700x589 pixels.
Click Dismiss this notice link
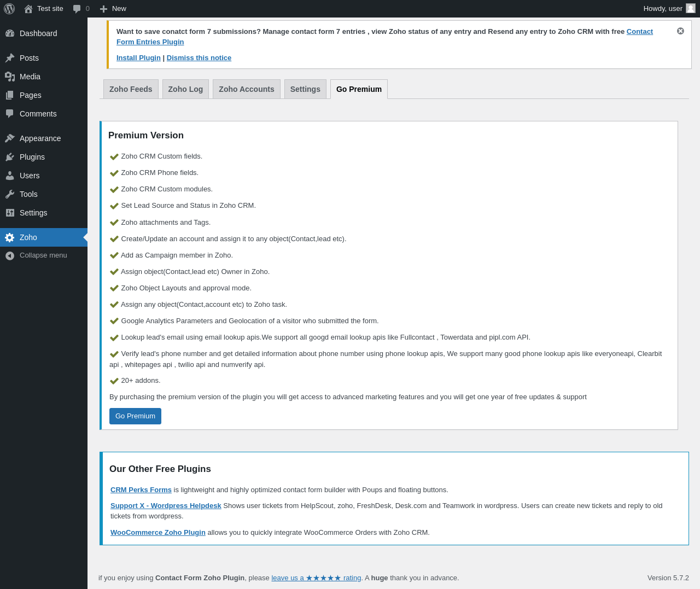[199, 58]
